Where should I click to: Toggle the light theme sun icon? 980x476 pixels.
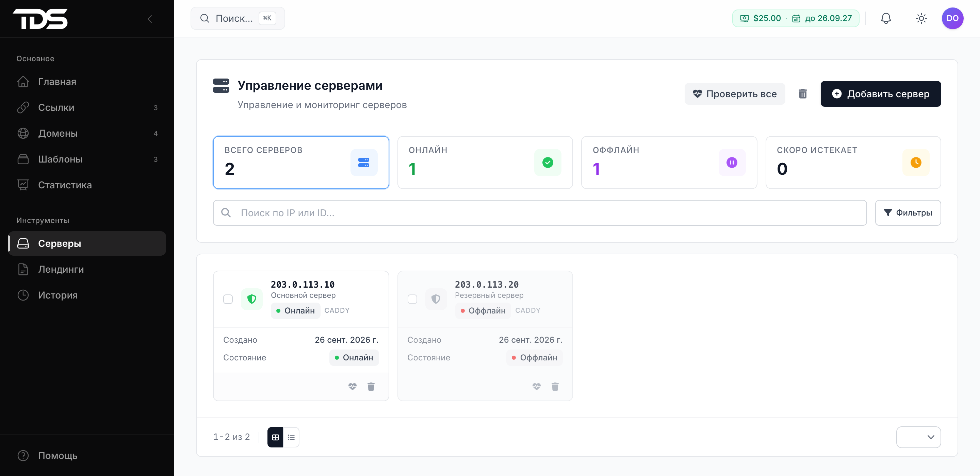coord(921,18)
